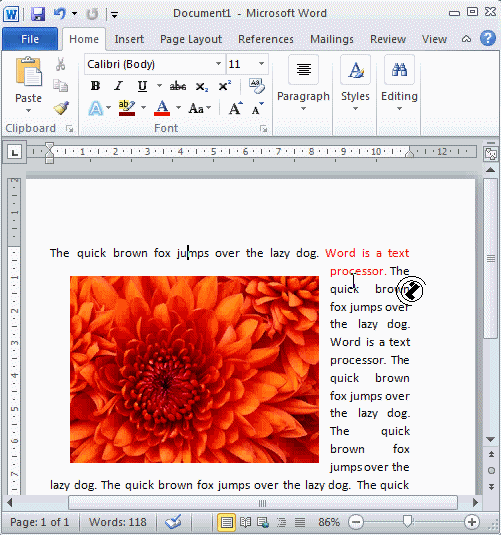The width and height of the screenshot is (501, 535).
Task: Click the 86% zoom level button
Action: [x=329, y=522]
